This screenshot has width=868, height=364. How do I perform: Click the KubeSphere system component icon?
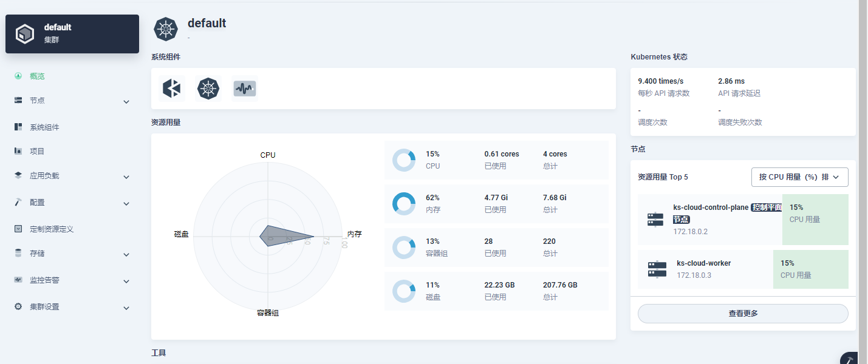click(x=172, y=89)
